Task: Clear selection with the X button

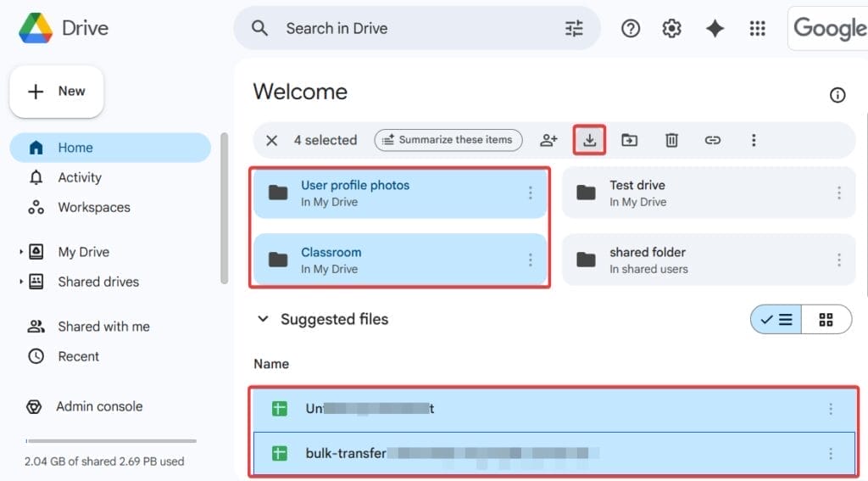Action: coord(271,140)
